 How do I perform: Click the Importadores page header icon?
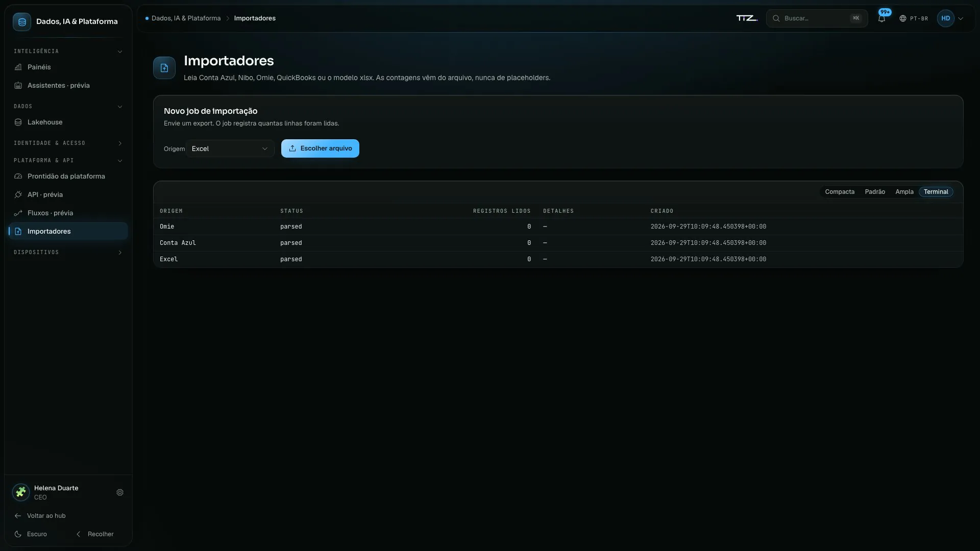164,68
